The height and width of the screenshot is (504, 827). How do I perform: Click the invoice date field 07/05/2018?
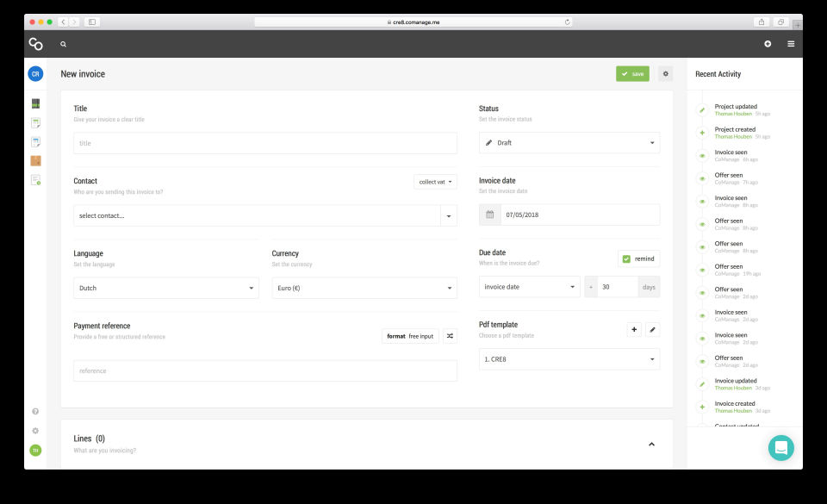pos(580,215)
